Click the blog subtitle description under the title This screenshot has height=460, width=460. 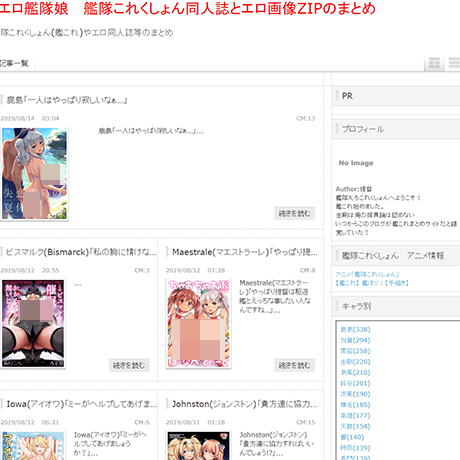(x=87, y=33)
